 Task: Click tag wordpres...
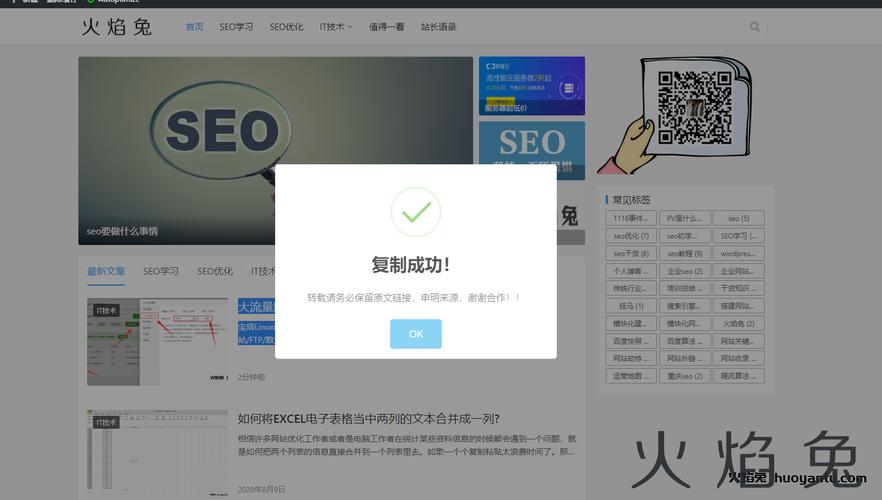click(x=739, y=253)
